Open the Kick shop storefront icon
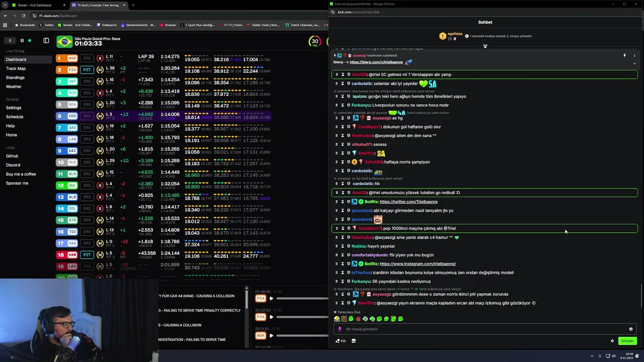The height and width of the screenshot is (362, 644). click(354, 341)
